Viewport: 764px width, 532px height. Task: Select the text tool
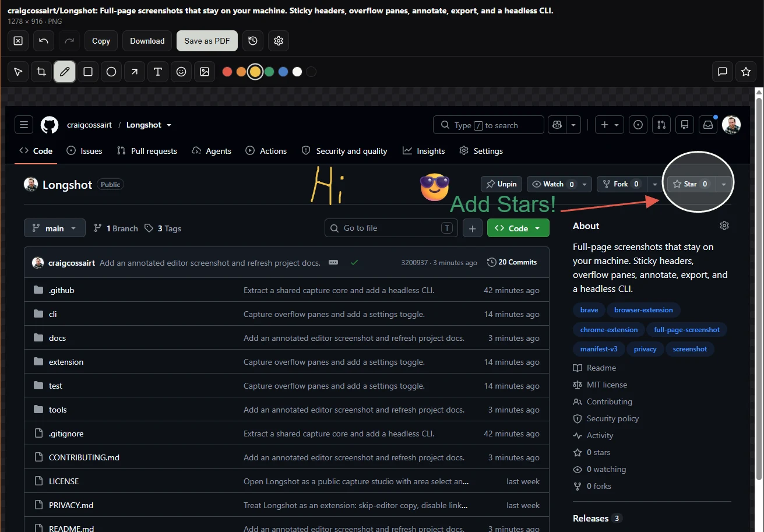click(x=158, y=72)
